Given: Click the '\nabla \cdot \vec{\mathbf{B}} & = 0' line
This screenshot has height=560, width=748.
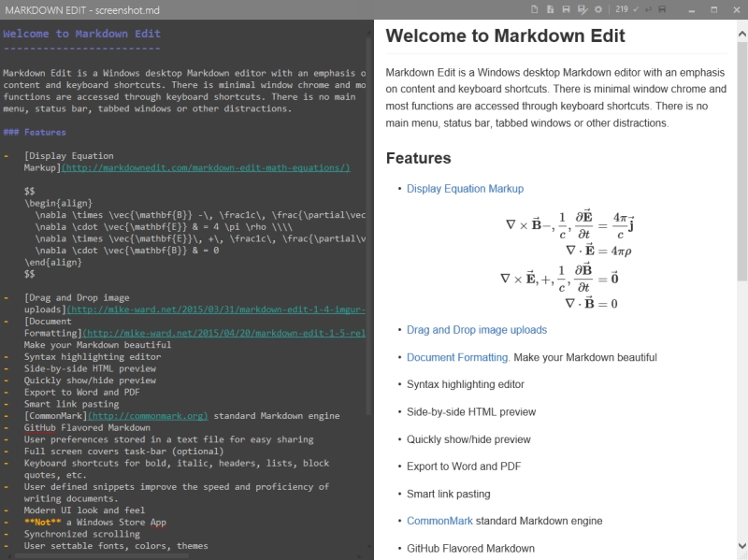Looking at the screenshot, I should click(127, 251).
